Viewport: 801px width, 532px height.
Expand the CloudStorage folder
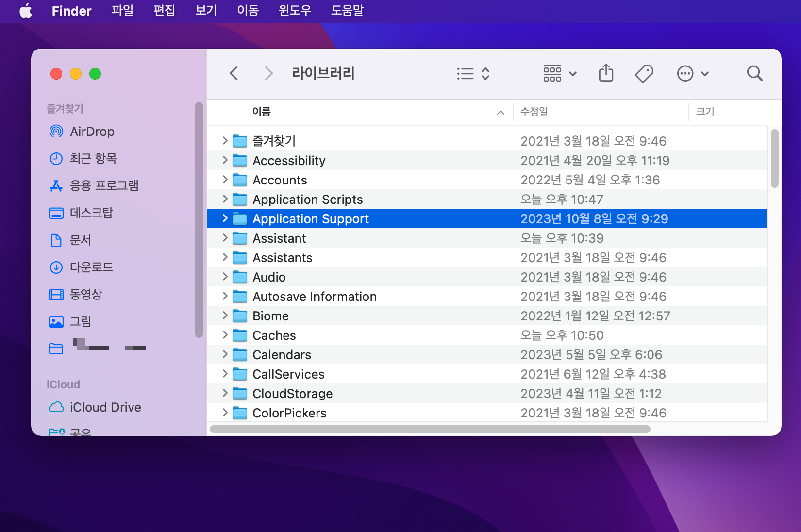[225, 393]
